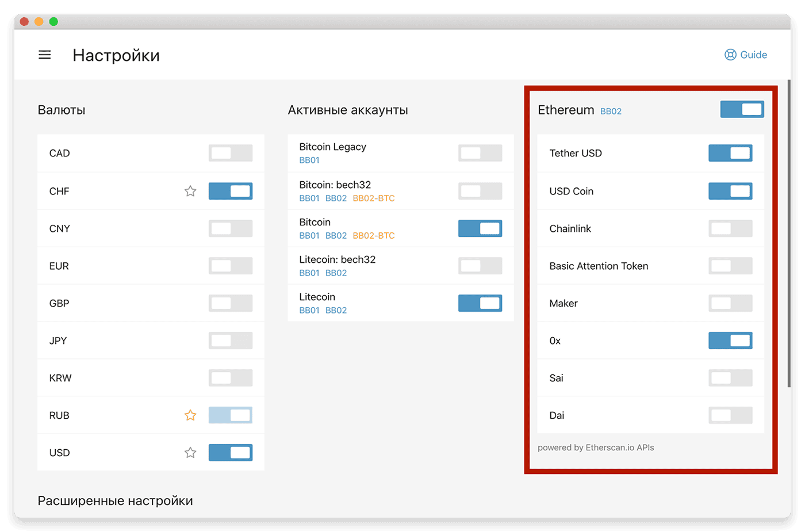Enable the Litecoin: bech32 account toggle

click(480, 266)
